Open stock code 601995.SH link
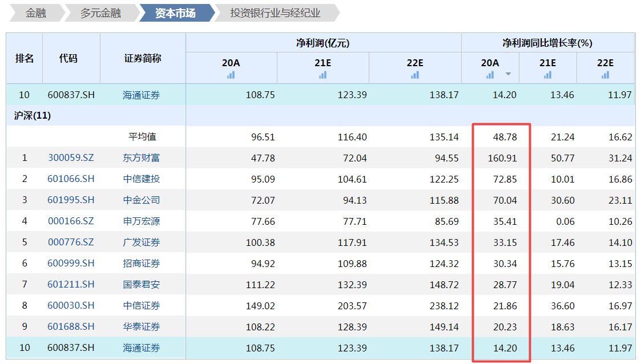 tap(71, 200)
